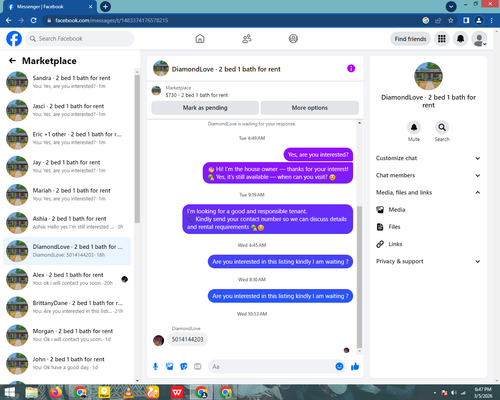Click the chat messages vertical scrollbar
The width and height of the screenshot is (500, 400).
(359, 277)
